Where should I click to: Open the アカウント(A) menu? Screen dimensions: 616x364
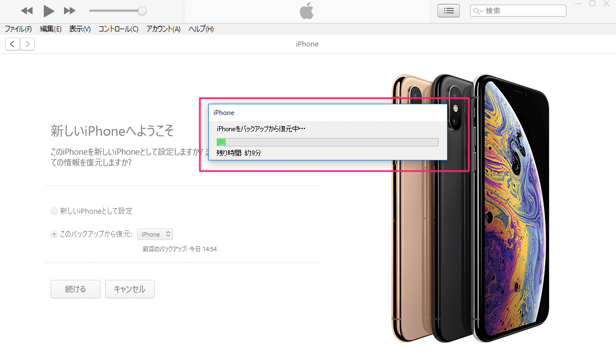tap(163, 29)
